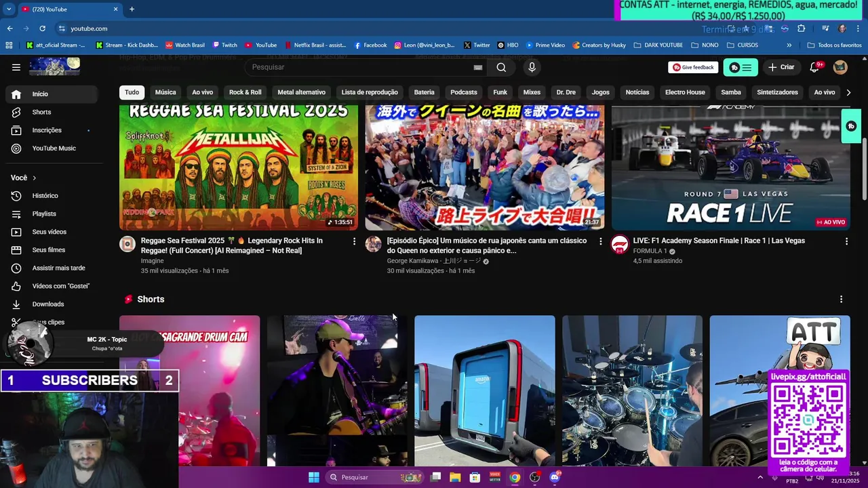Screen dimensions: 868x488
Task: Start voice search with microphone icon
Action: click(x=532, y=67)
